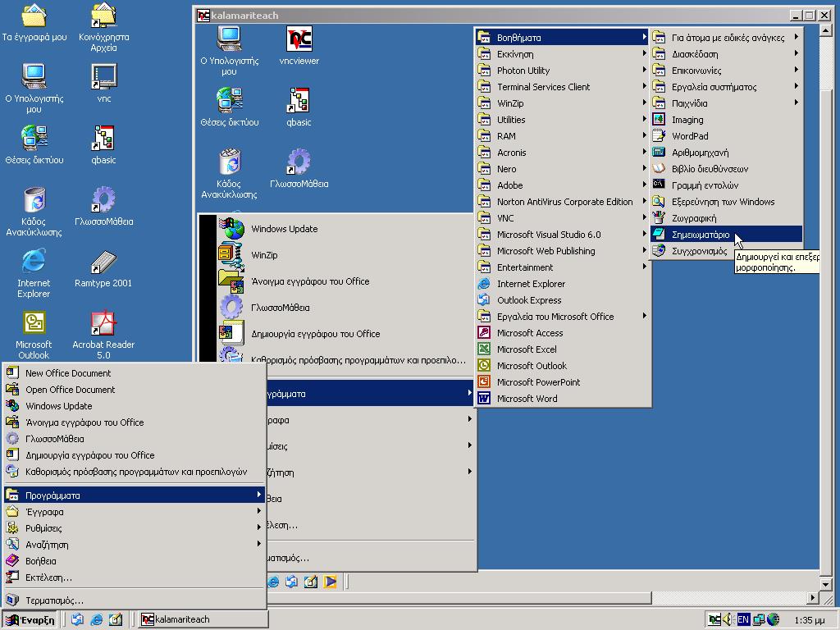Click the Έναρξη Start button

tap(30, 620)
